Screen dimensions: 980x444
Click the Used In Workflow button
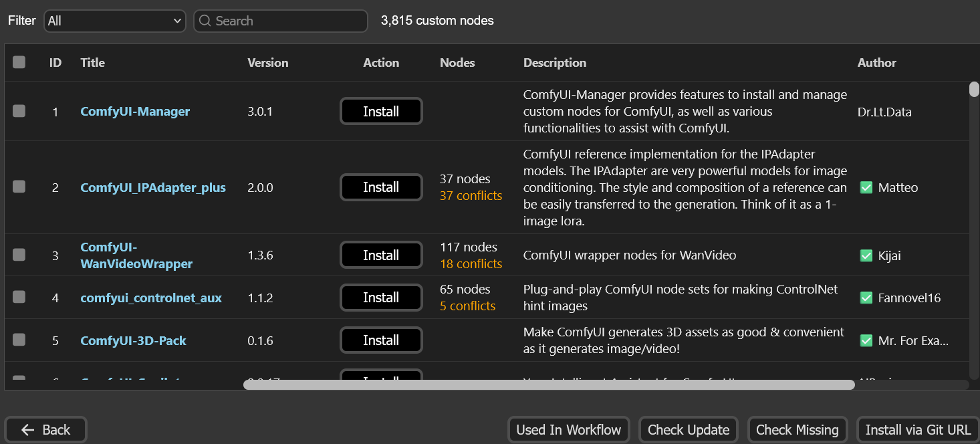[569, 430]
